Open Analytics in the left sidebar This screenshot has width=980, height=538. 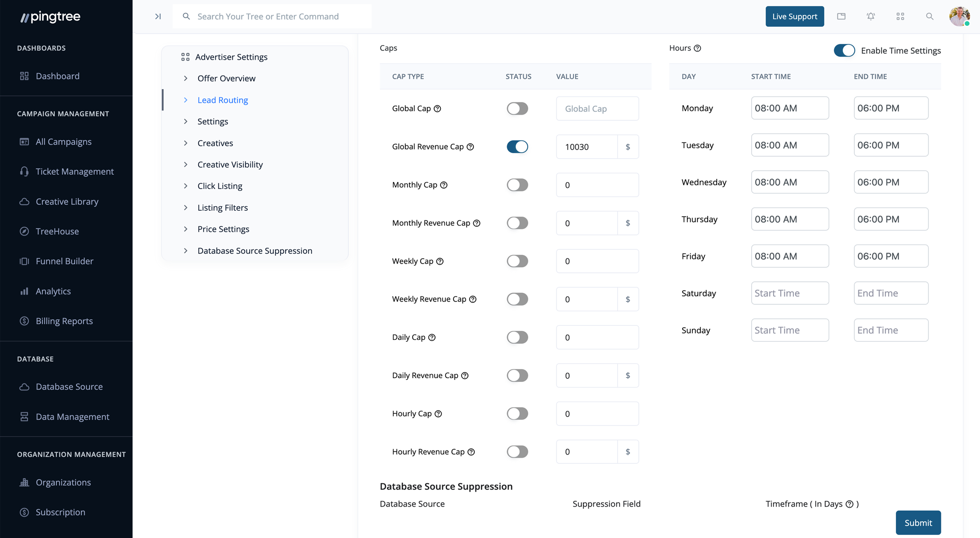coord(53,291)
